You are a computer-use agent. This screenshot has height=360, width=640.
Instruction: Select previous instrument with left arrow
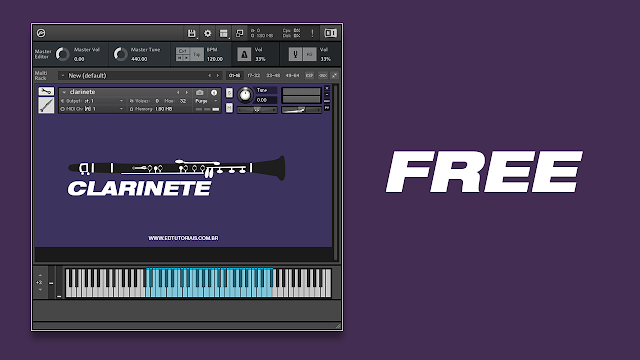point(178,93)
